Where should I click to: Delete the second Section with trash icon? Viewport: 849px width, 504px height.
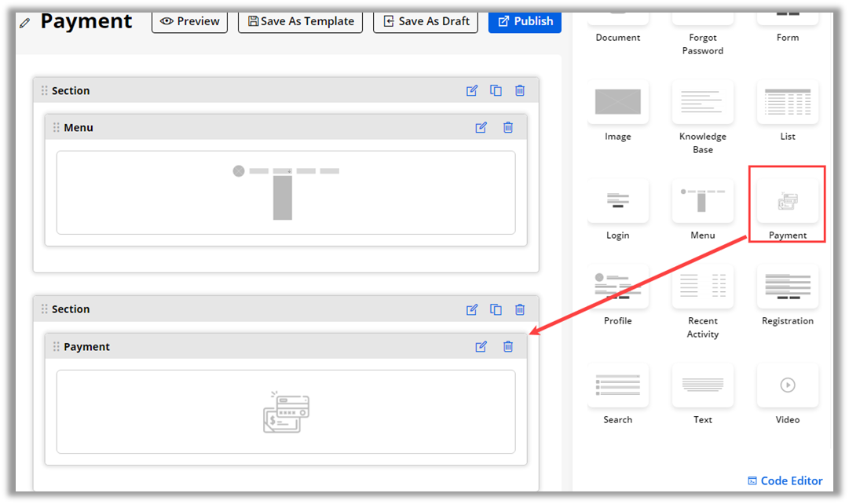tap(520, 309)
